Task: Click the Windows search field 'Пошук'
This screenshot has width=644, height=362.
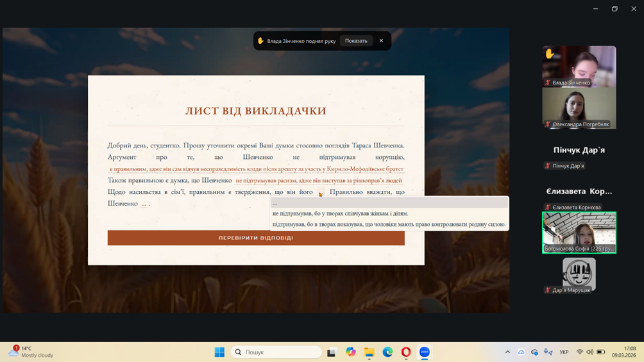Action: (x=276, y=352)
